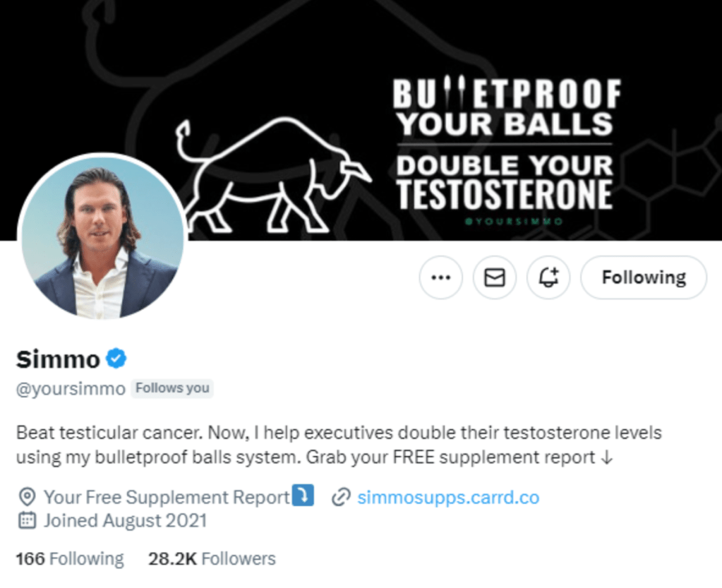722x588 pixels.
Task: Open the header banner text image
Action: 504,147
